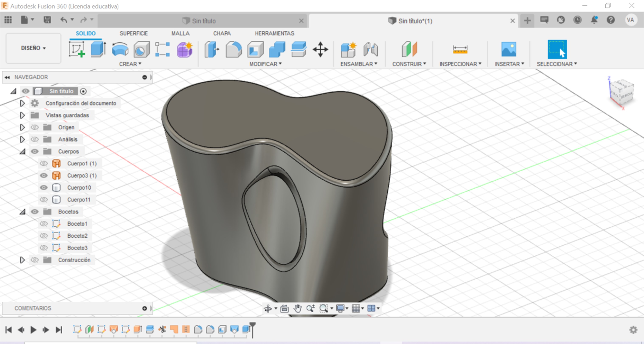Select the Shell tool
Image resolution: width=644 pixels, height=344 pixels.
click(x=255, y=49)
